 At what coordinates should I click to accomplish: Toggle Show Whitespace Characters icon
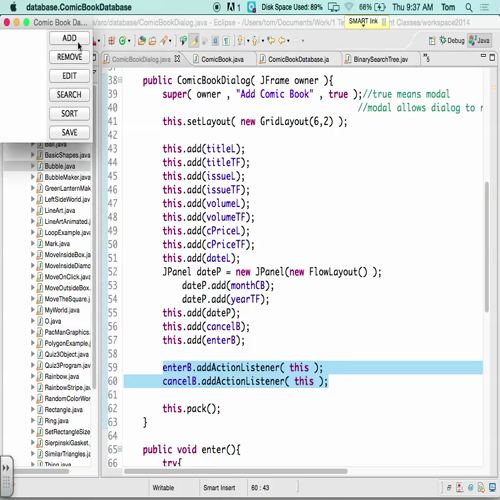(x=226, y=41)
